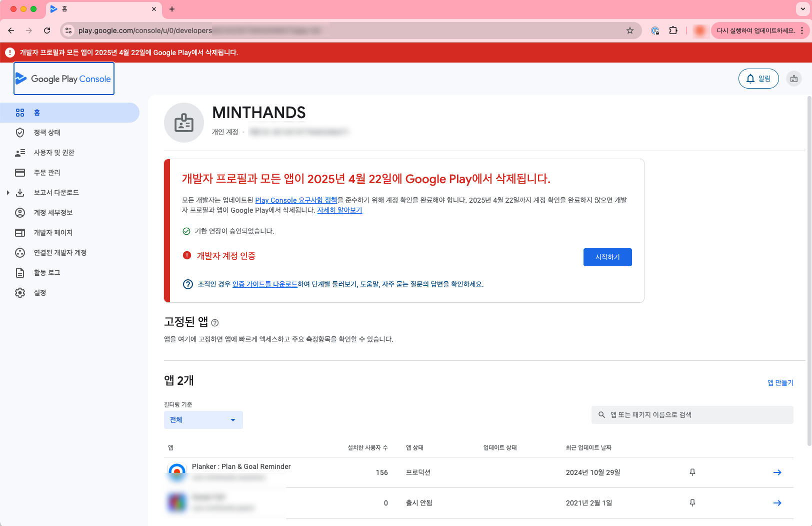Open Planker app with its arrow icon
The height and width of the screenshot is (526, 812).
click(777, 472)
